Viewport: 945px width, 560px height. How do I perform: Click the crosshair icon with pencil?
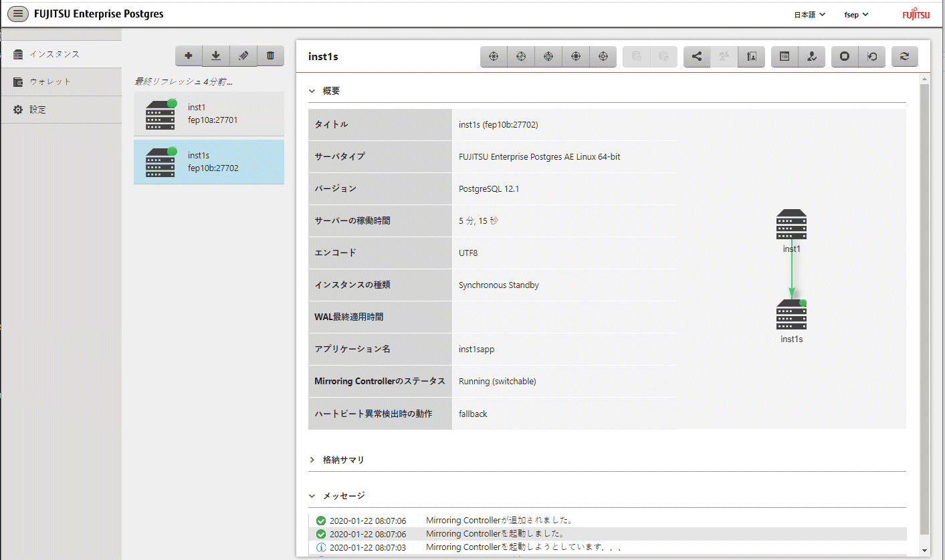pyautogui.click(x=522, y=57)
